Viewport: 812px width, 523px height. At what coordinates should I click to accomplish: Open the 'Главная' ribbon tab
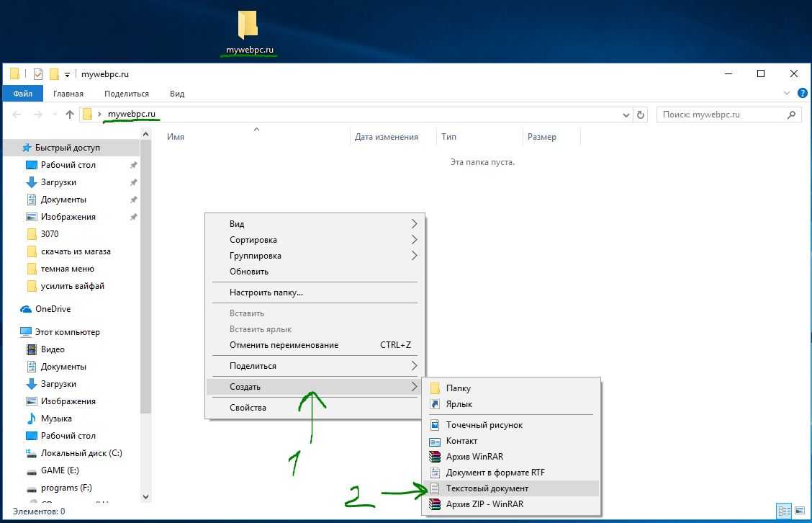pos(68,94)
